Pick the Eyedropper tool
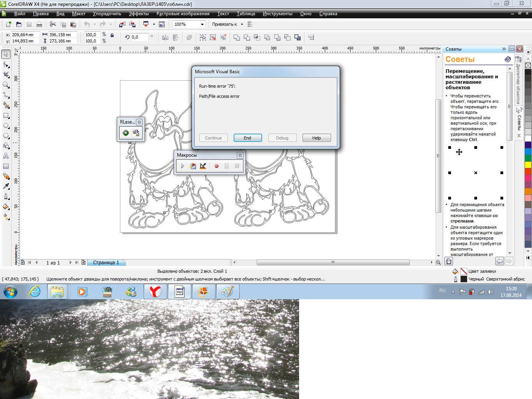 point(6,186)
